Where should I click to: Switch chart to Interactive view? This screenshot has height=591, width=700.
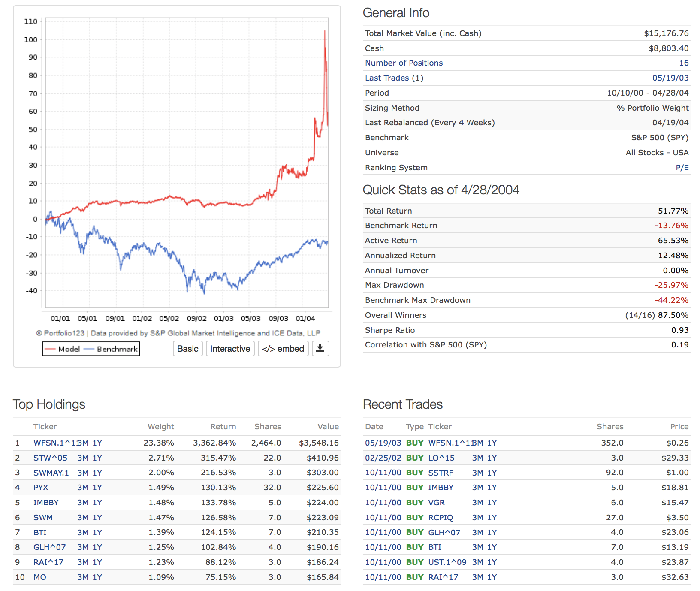pos(230,349)
